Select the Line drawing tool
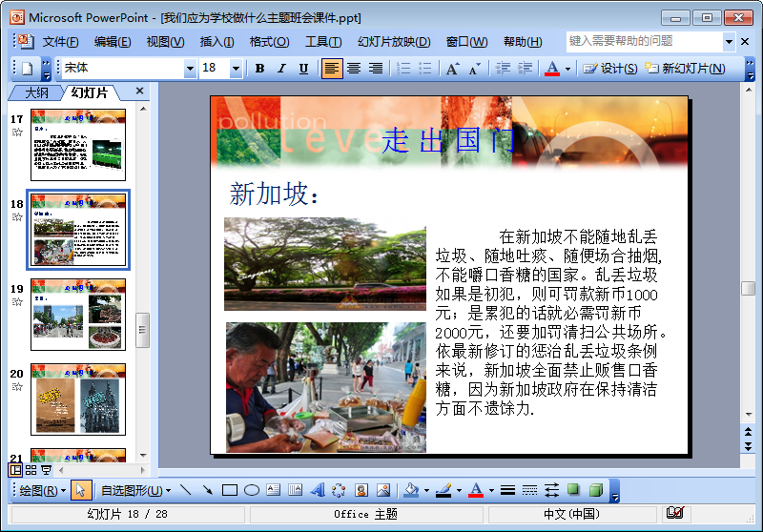 point(185,490)
